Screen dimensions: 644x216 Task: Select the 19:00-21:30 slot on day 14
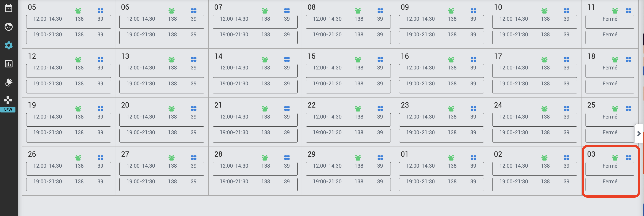click(255, 86)
